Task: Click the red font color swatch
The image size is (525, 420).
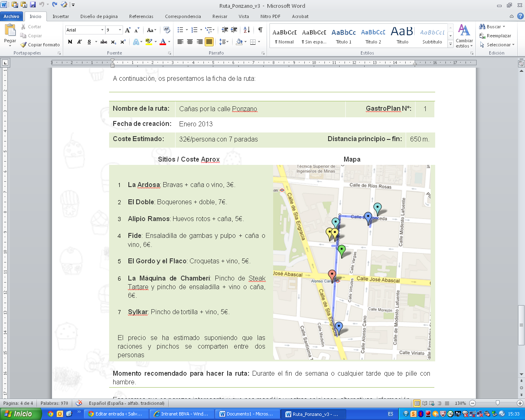Action: pyautogui.click(x=163, y=42)
